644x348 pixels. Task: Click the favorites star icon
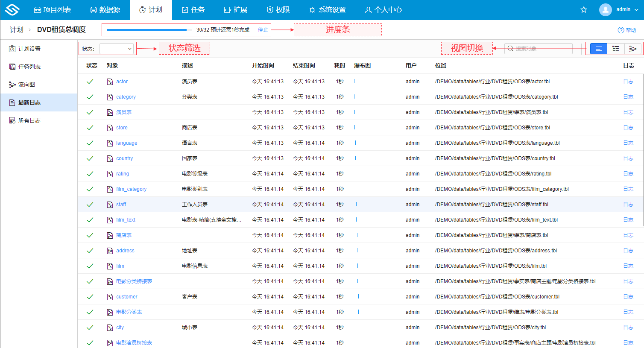tap(584, 10)
